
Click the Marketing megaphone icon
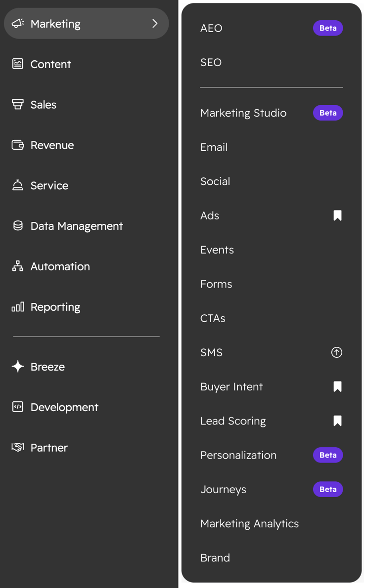coord(18,24)
